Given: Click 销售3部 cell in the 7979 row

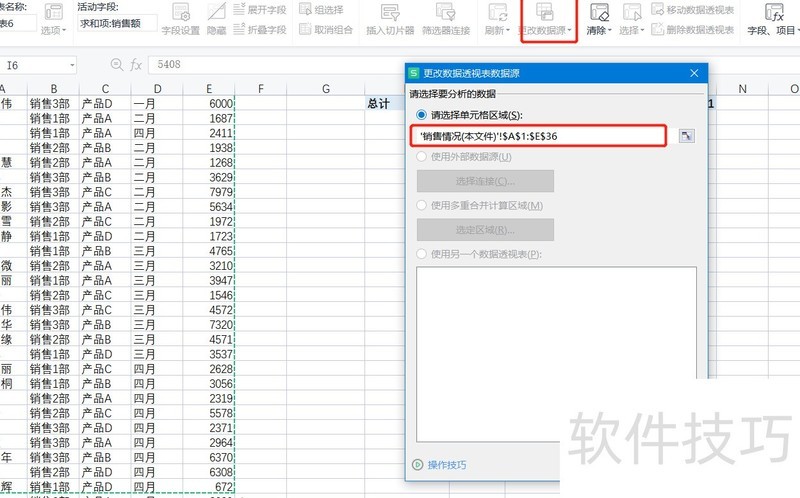Looking at the screenshot, I should 54,192.
